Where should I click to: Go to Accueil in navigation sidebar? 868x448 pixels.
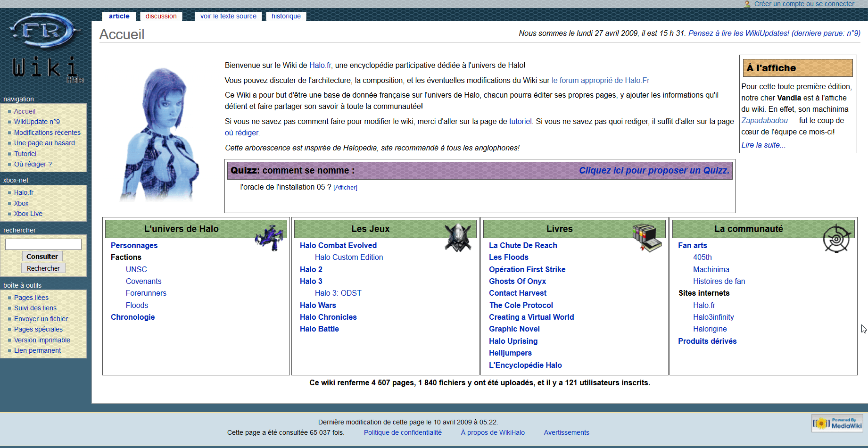(25, 111)
